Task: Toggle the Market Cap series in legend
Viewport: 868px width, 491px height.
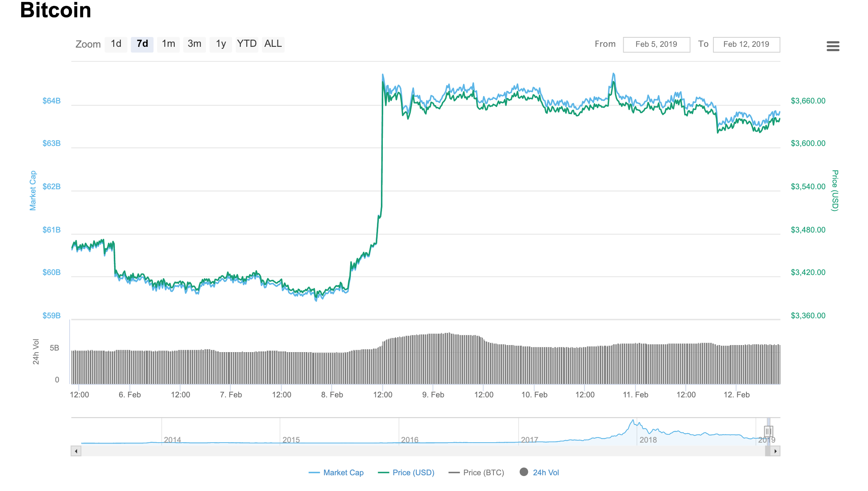Action: coord(336,473)
